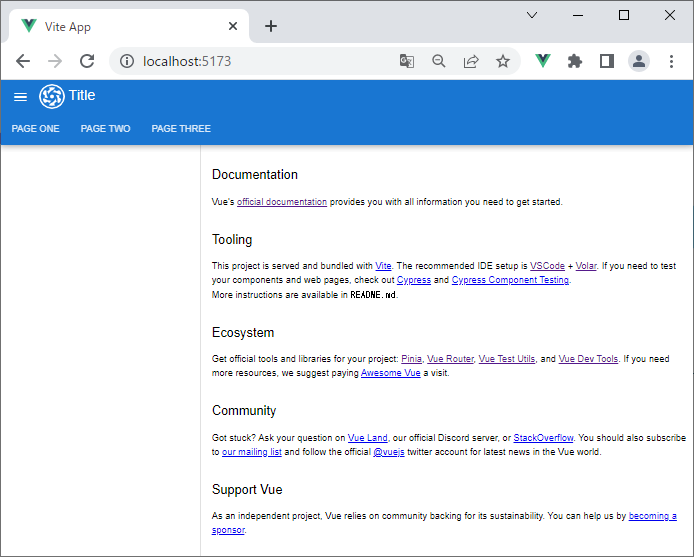Open the VSCode link

pyautogui.click(x=547, y=266)
